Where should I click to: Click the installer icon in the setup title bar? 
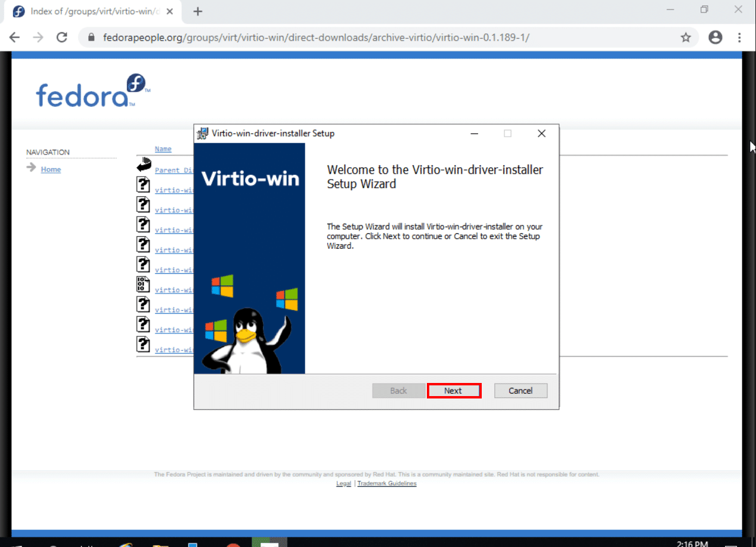point(203,134)
